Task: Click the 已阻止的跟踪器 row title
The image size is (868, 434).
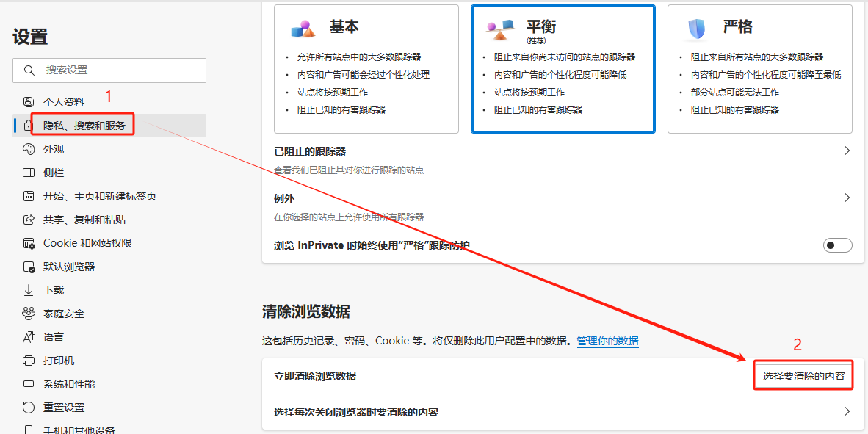Action: [310, 151]
